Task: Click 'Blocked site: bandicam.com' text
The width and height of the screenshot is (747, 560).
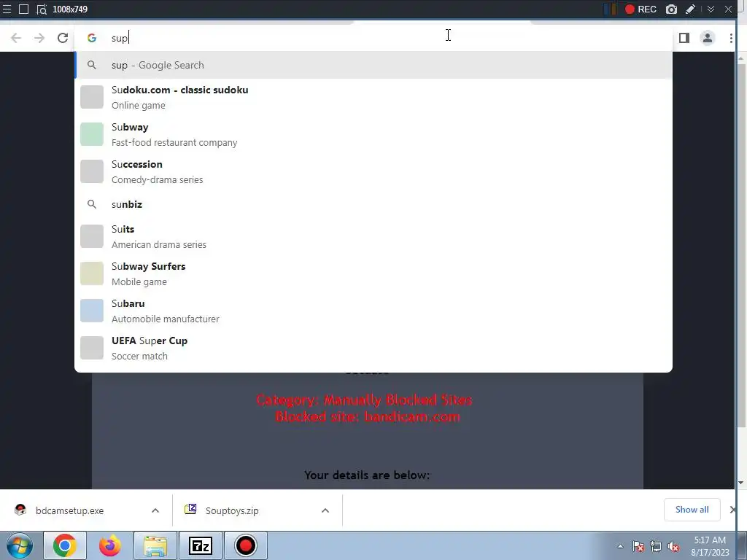Action: coord(368,416)
